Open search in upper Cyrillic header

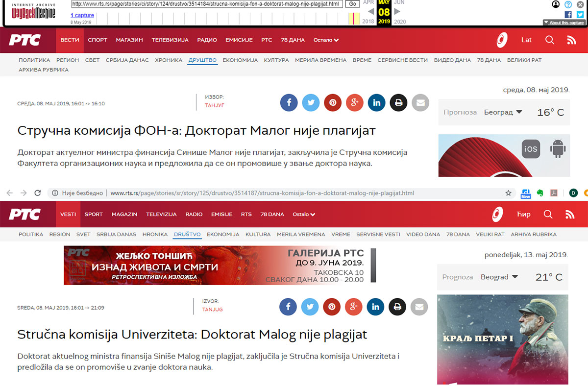[x=550, y=40]
